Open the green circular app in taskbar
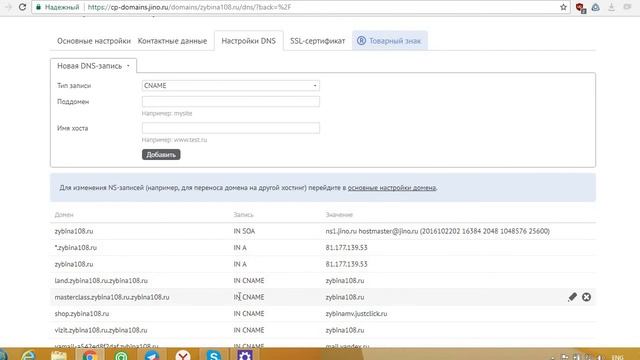This screenshot has height=360, width=640. click(x=121, y=356)
